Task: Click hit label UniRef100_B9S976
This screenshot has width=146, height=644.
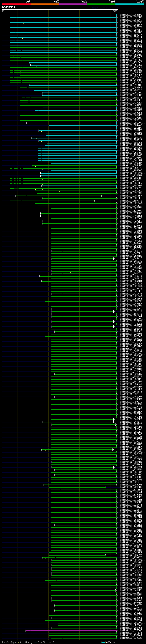Action: [131, 98]
